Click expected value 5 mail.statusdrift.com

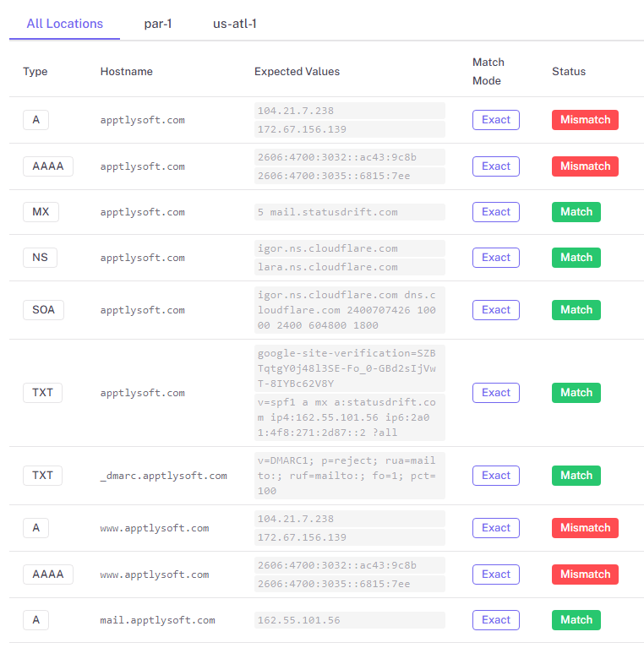tap(328, 212)
